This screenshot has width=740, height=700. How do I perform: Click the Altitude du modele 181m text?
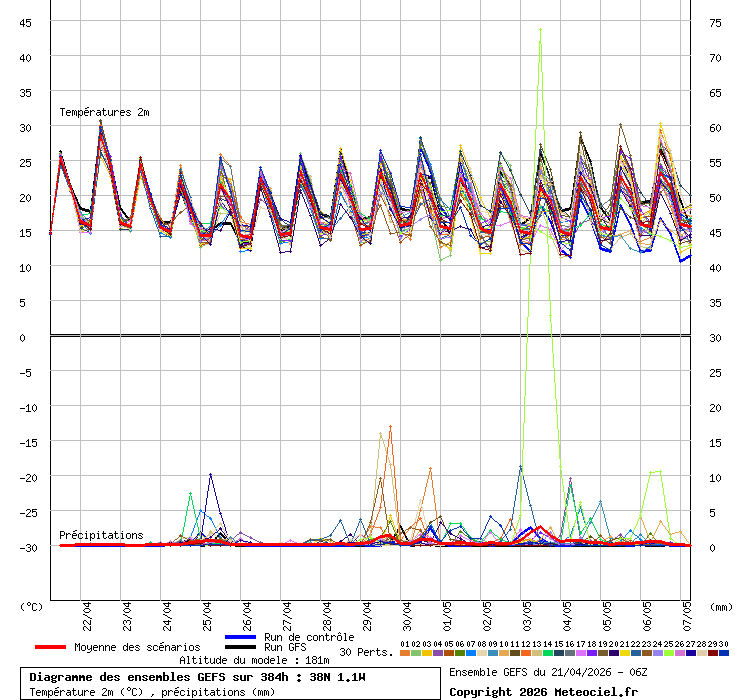click(254, 660)
